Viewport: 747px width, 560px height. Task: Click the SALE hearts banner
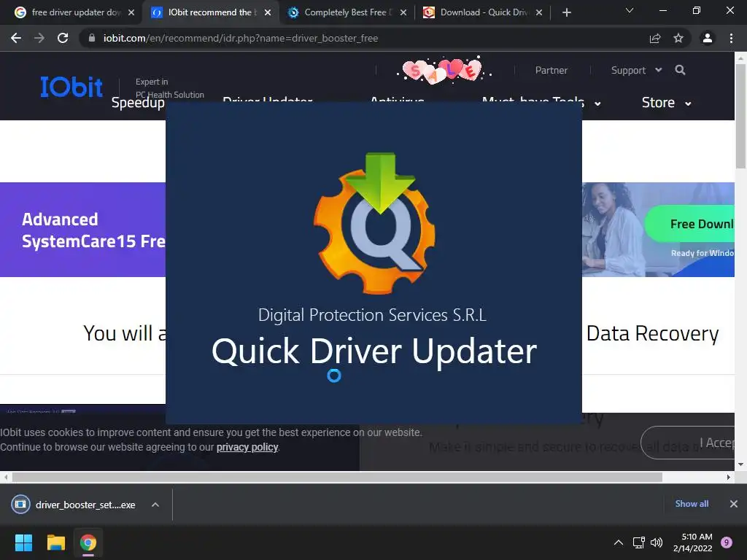pos(443,70)
